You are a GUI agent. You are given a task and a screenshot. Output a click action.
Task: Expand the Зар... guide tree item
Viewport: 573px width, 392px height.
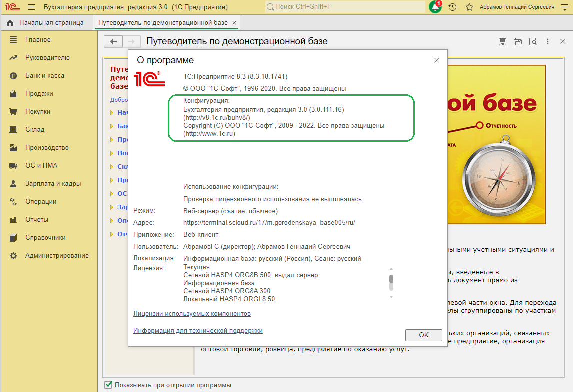click(x=112, y=207)
